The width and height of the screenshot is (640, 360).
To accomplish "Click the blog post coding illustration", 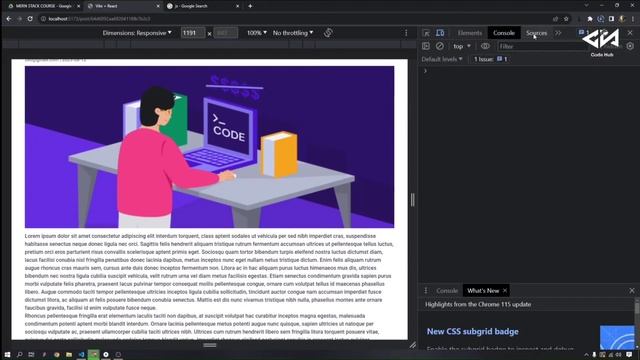I will coord(209,147).
